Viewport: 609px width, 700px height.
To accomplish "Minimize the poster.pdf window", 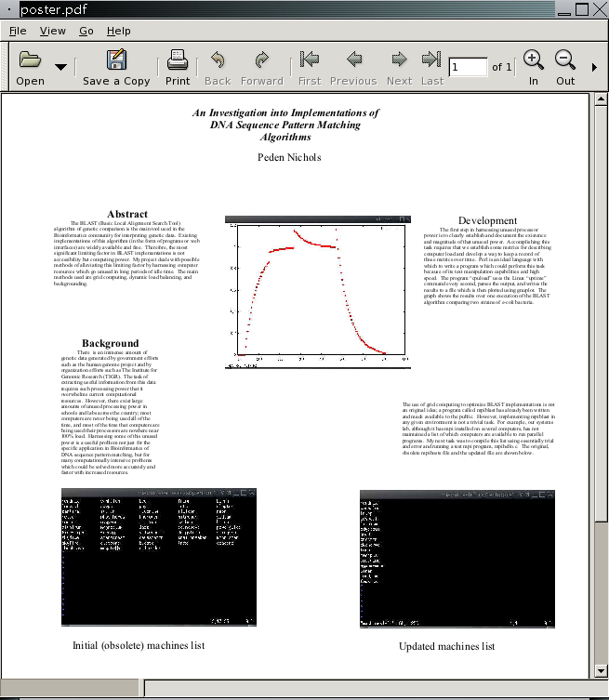I will (564, 9).
